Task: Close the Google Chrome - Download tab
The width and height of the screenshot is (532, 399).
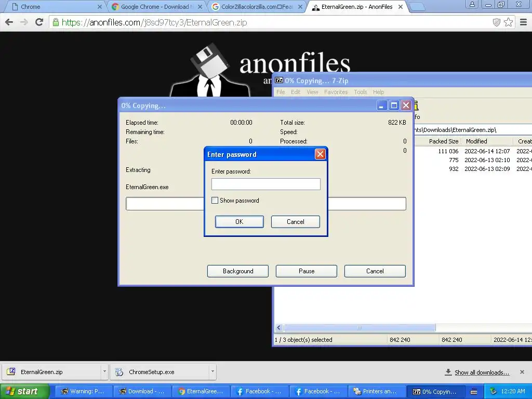Action: click(200, 7)
